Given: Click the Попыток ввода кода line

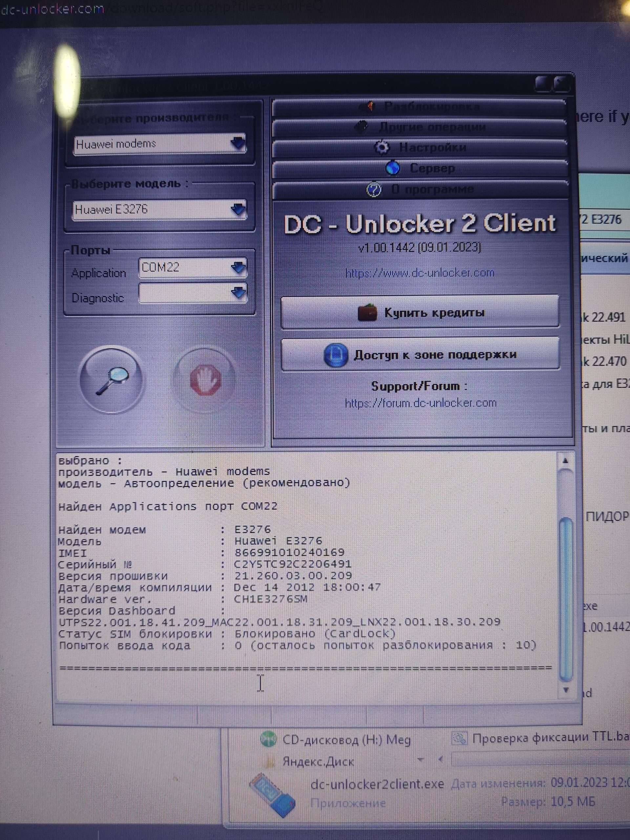Looking at the screenshot, I should point(297,645).
